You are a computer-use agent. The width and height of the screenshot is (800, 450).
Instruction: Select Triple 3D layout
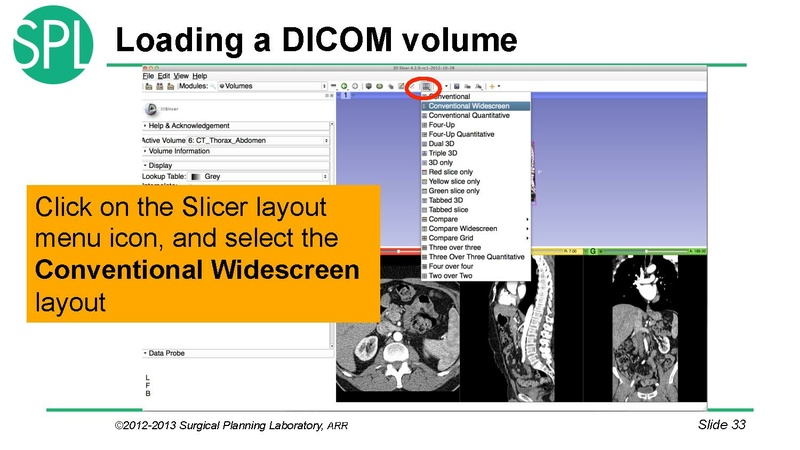pos(476,153)
